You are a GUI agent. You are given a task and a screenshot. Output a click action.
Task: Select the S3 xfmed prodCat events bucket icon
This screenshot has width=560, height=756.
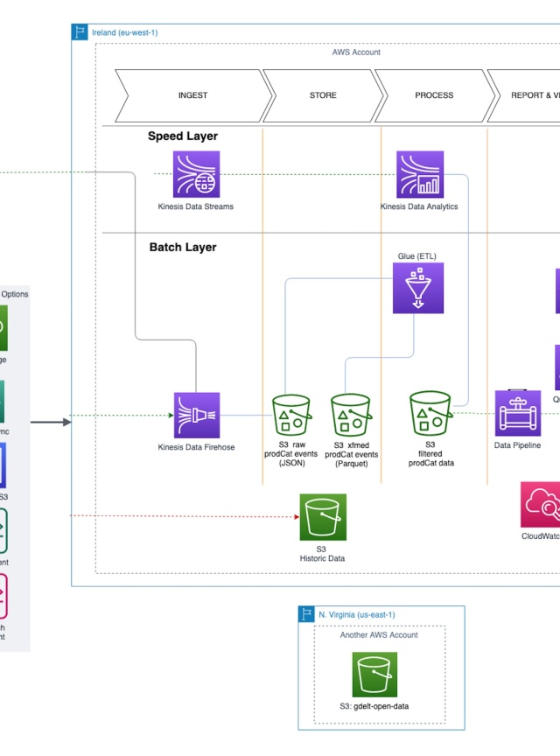point(351,415)
